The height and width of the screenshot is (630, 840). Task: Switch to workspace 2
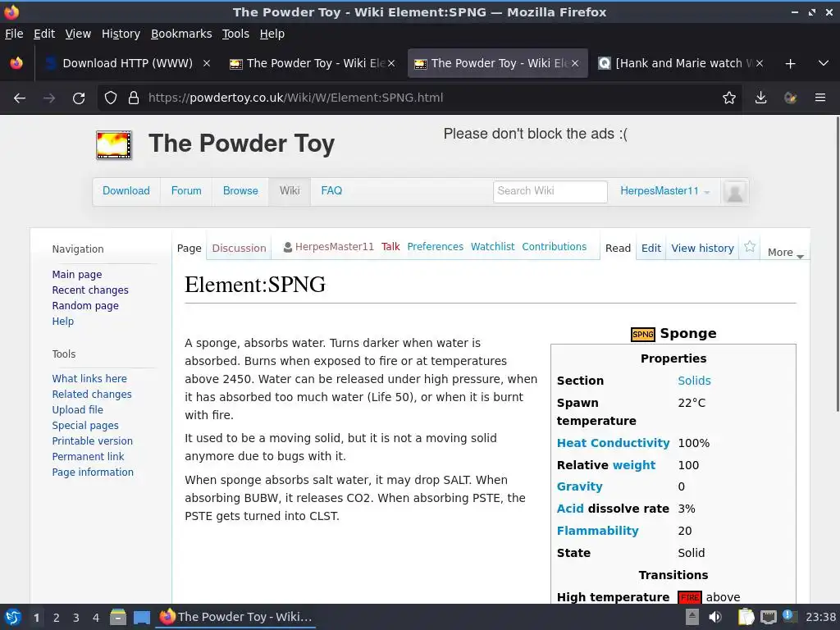click(x=57, y=618)
